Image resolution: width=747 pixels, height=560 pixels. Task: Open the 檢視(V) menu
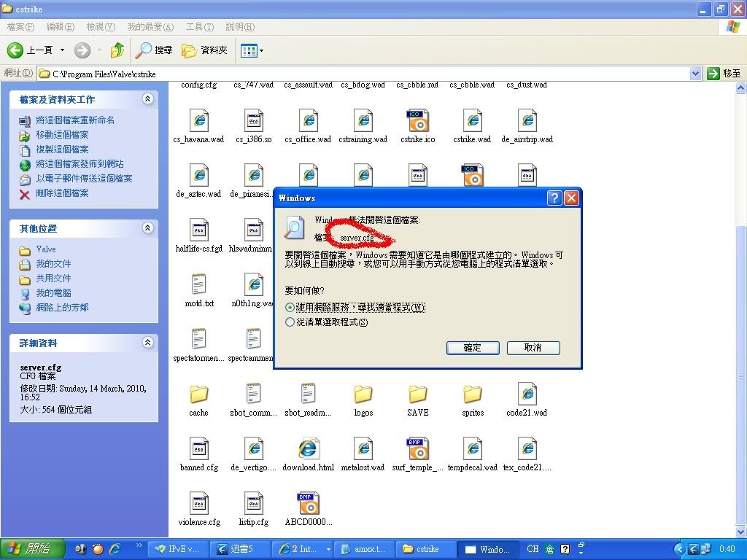[x=101, y=27]
